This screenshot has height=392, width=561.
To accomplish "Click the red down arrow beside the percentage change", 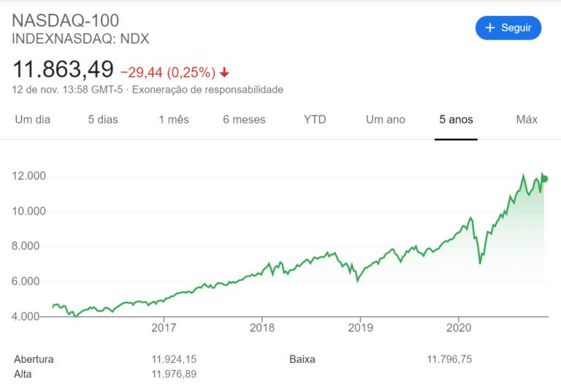I will click(224, 72).
